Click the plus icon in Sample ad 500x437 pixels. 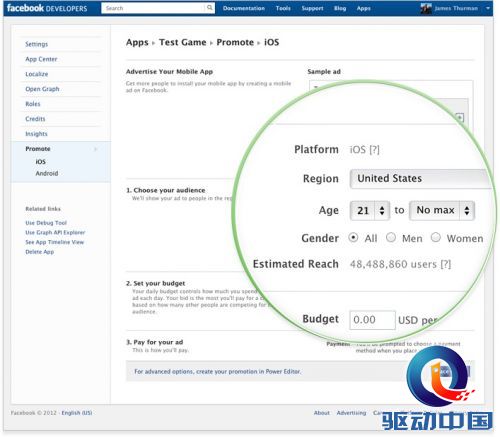[460, 117]
